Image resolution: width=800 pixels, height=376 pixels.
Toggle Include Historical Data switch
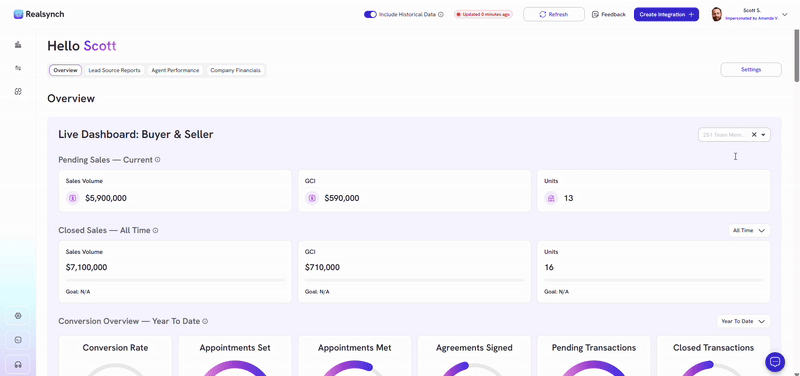coord(370,14)
